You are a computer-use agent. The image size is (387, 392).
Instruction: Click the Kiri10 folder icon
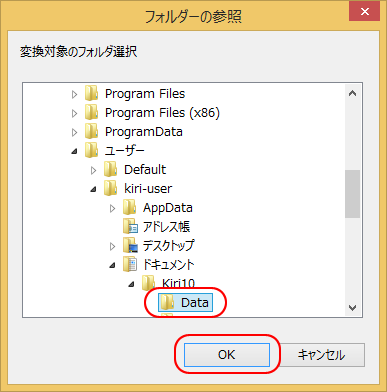[148, 283]
